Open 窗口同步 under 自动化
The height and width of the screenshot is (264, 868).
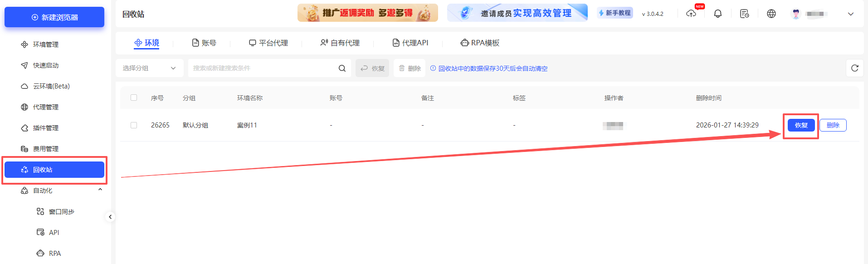[x=61, y=211]
